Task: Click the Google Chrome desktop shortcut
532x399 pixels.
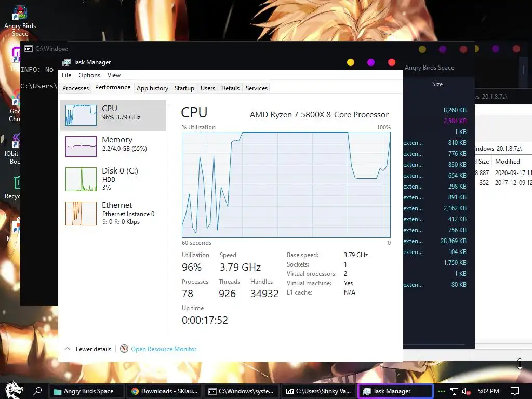Action: [14, 106]
